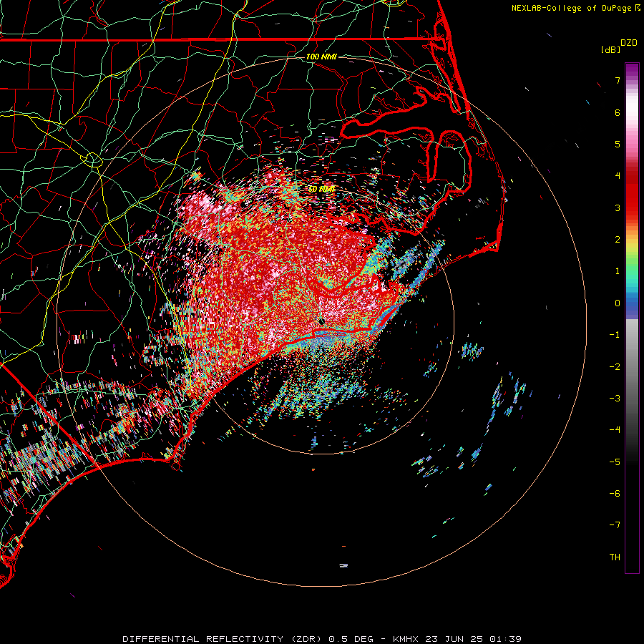Click the DZD product label above the scale
This screenshot has width=644, height=644.
click(x=629, y=43)
